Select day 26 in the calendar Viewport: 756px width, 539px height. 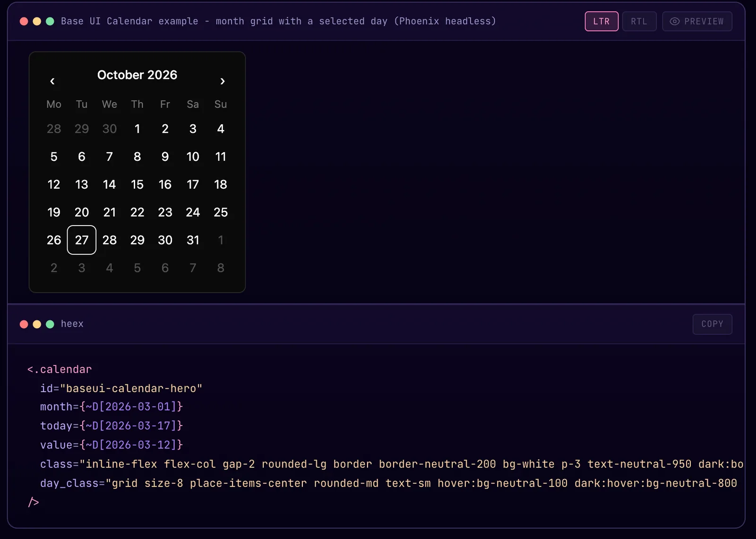pos(54,240)
